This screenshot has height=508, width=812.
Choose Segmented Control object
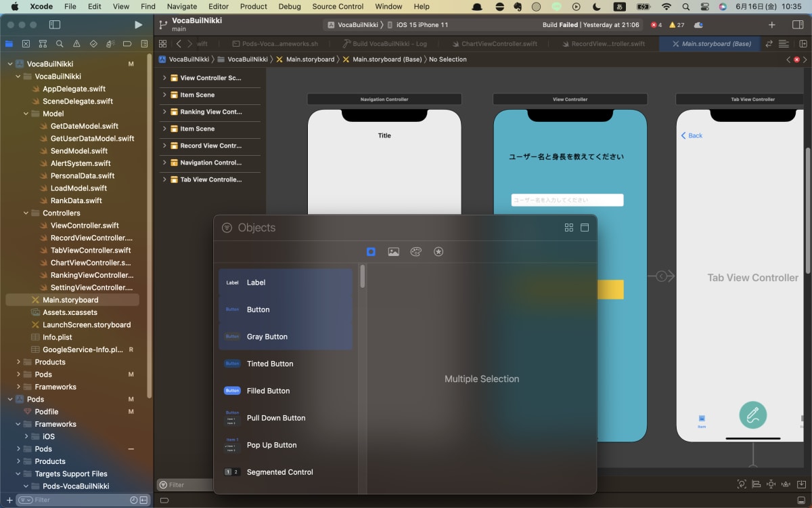coord(286,472)
